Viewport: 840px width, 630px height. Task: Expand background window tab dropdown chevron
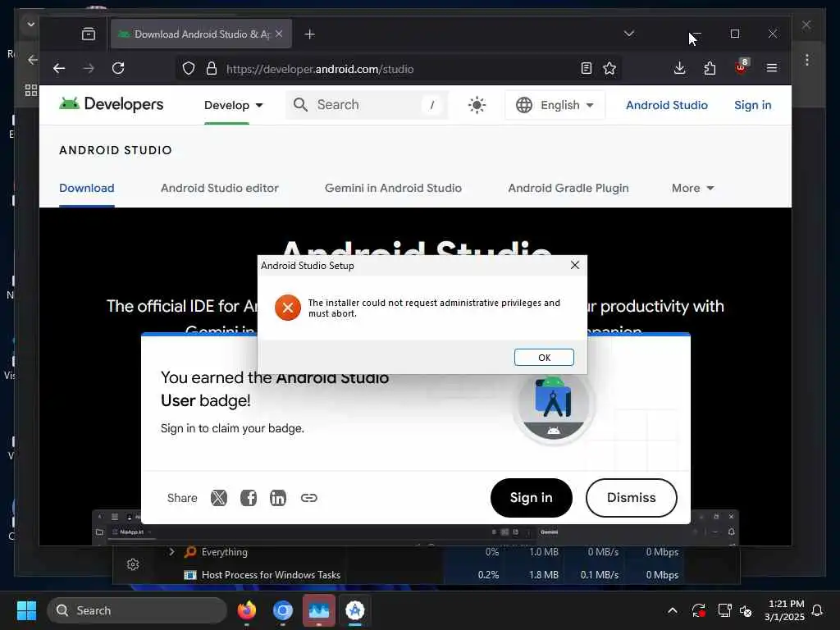click(x=30, y=24)
